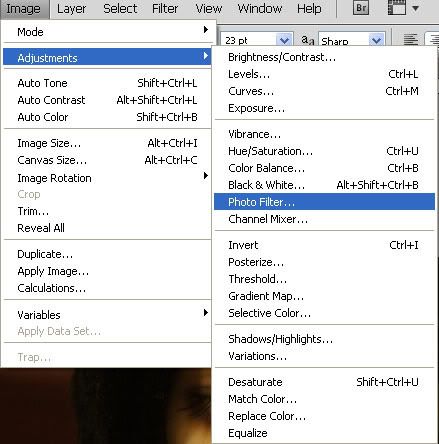Viewport: 439px width, 444px height.
Task: Click the left align text icon
Action: tap(411, 40)
